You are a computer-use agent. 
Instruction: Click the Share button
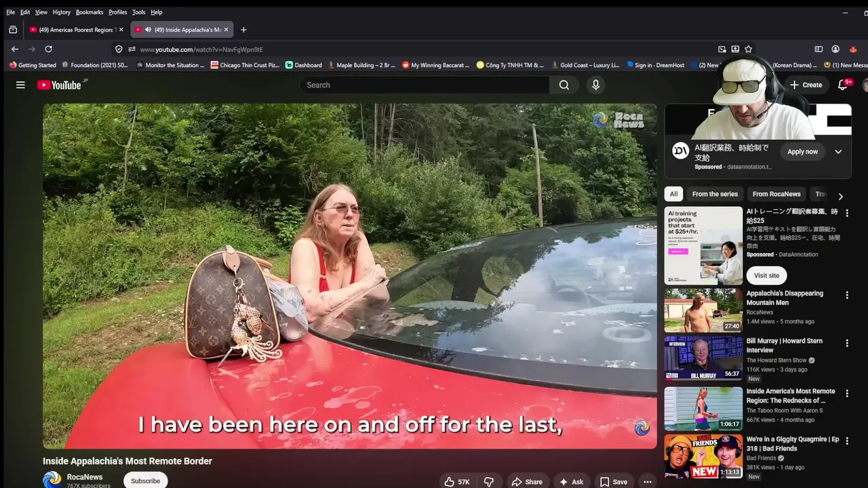tap(527, 481)
